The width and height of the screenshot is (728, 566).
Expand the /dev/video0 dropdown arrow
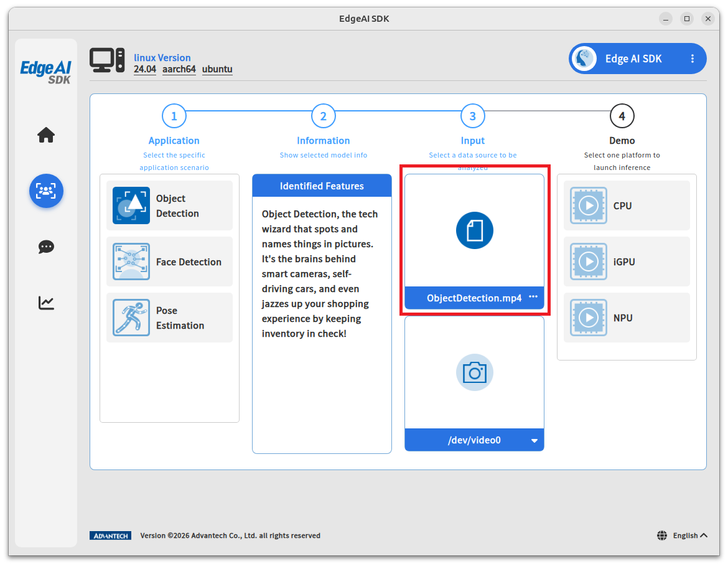coord(534,440)
